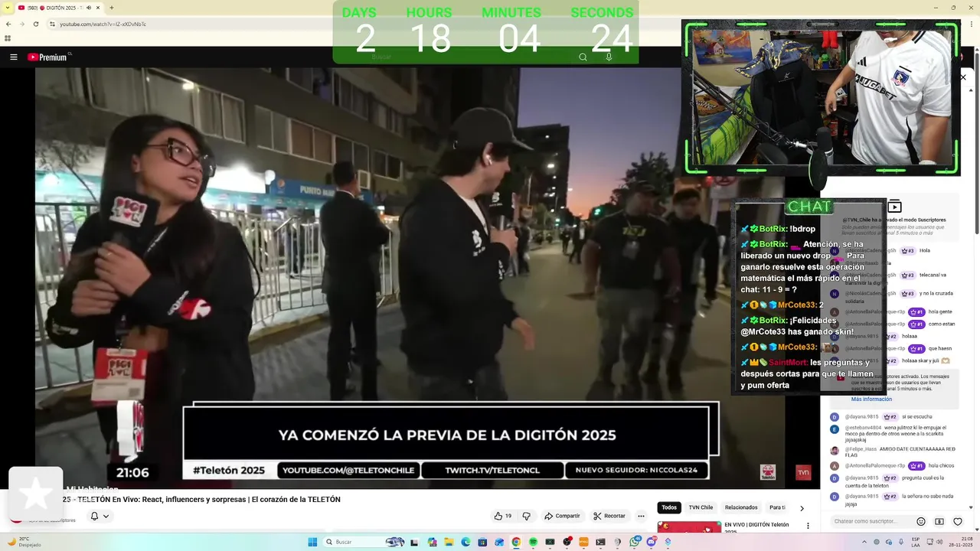Open the site information icon in address bar
Screen dimensions: 980x551
52,24
